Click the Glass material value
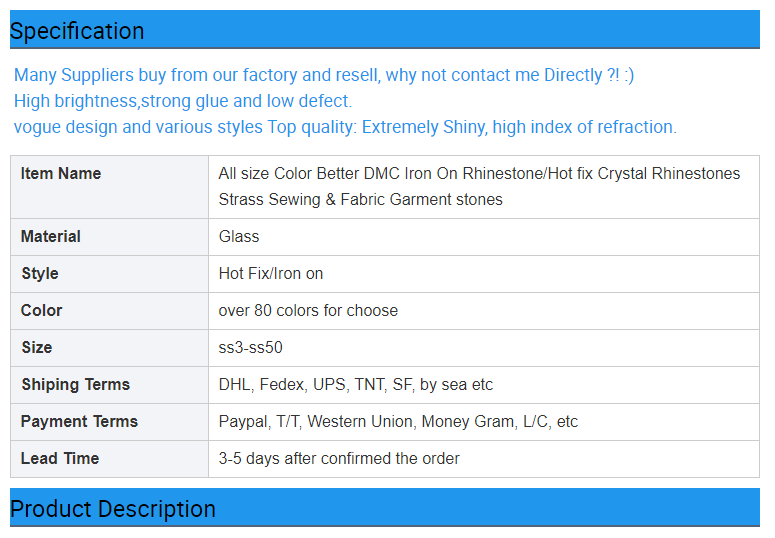This screenshot has height=538, width=775. [x=239, y=236]
